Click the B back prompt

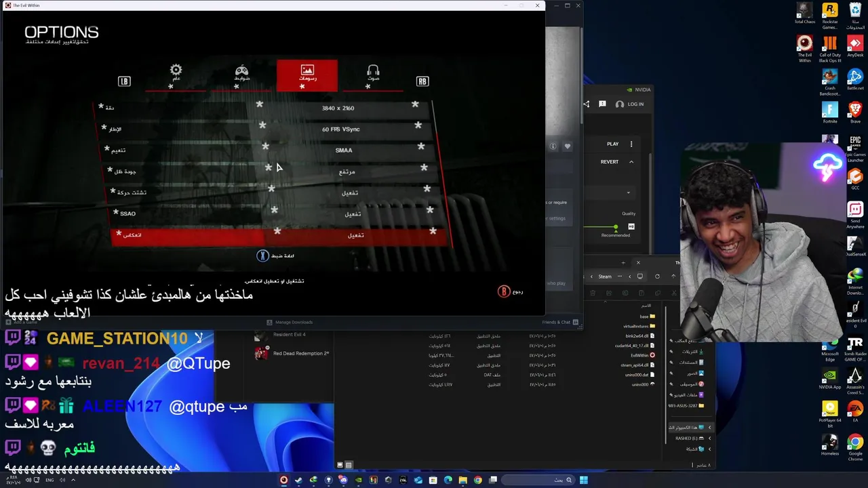(x=511, y=291)
